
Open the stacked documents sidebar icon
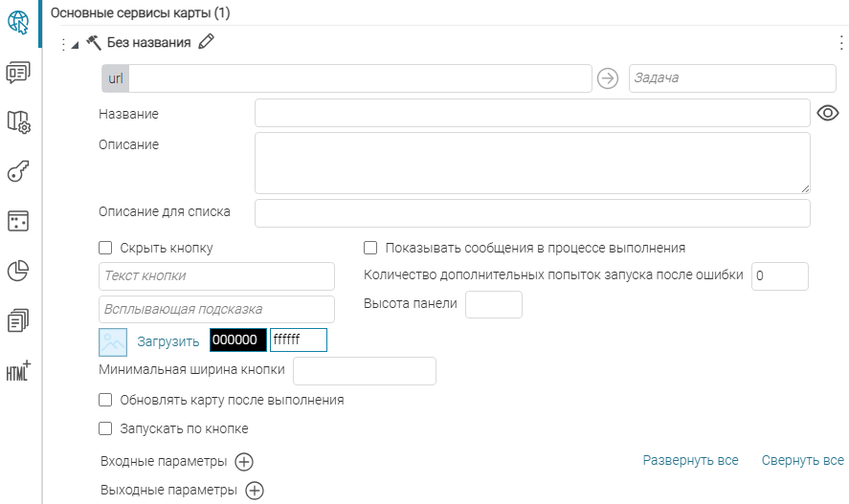tap(18, 320)
